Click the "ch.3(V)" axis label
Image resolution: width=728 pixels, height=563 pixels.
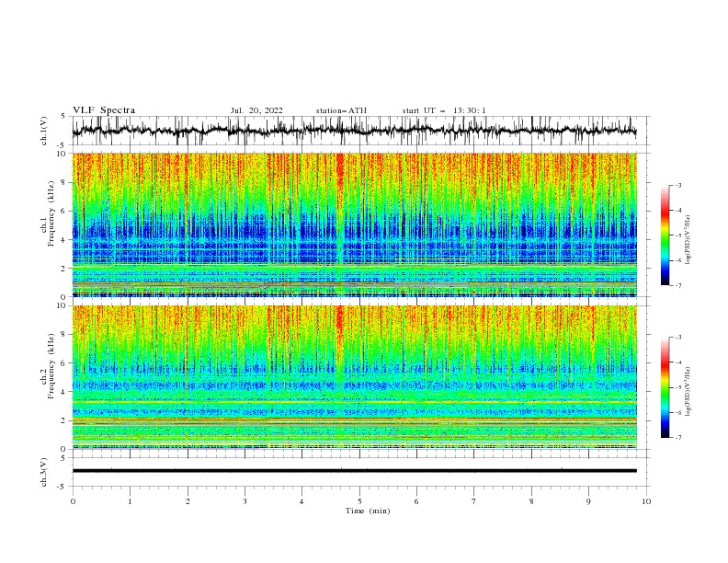click(x=44, y=472)
